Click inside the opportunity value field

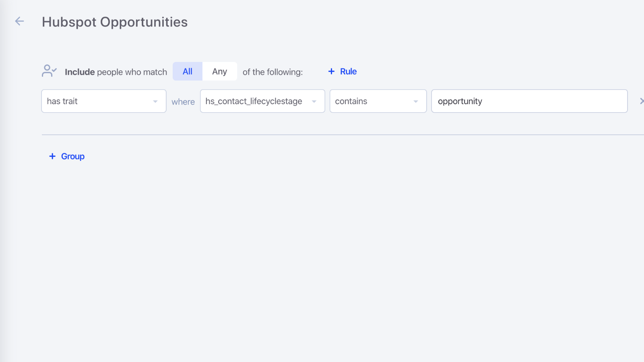click(x=529, y=101)
